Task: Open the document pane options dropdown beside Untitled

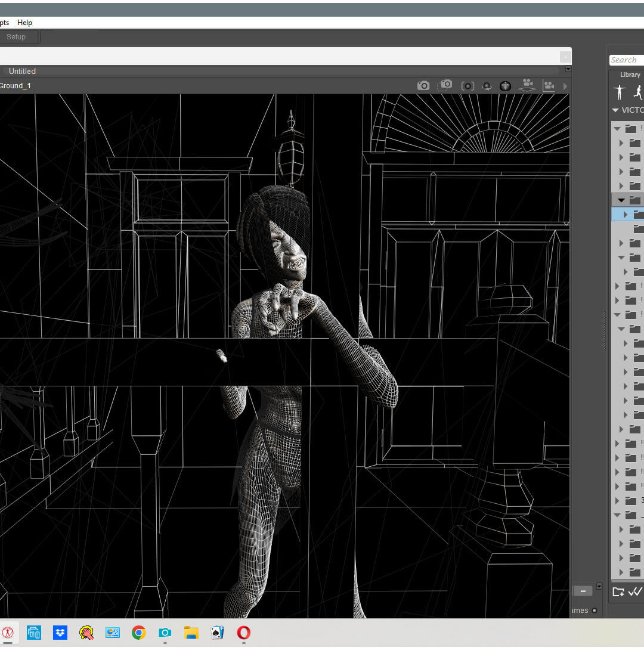Action: pos(568,69)
